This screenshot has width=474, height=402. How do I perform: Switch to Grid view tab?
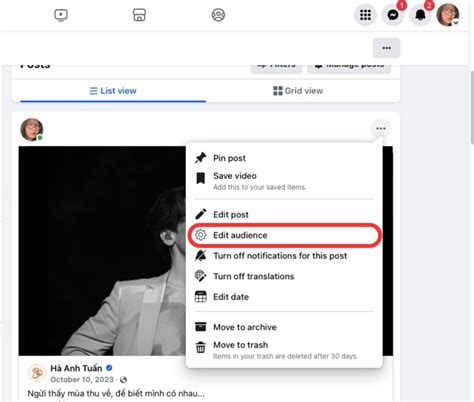[298, 91]
